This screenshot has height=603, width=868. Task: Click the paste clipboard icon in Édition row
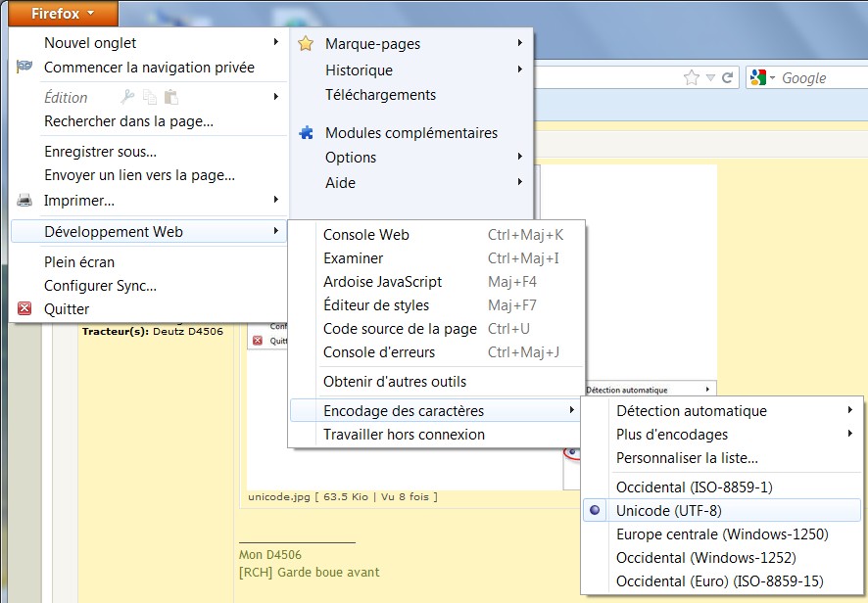pos(171,97)
